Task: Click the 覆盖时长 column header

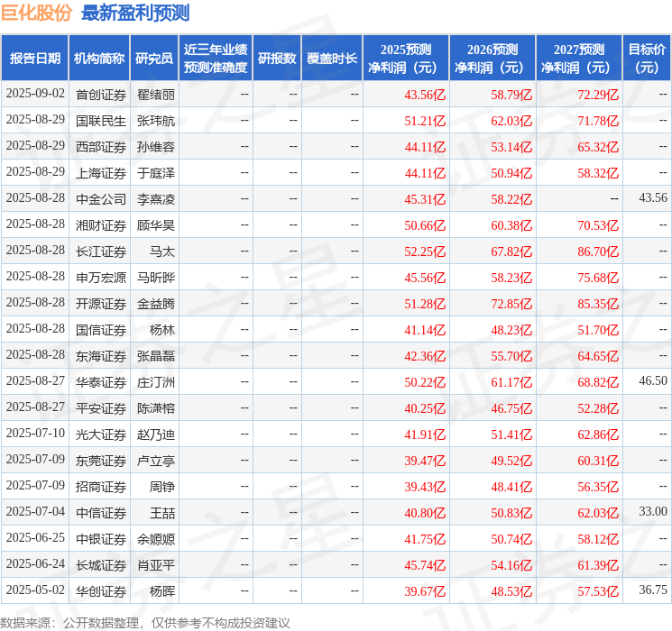Action: (x=332, y=59)
